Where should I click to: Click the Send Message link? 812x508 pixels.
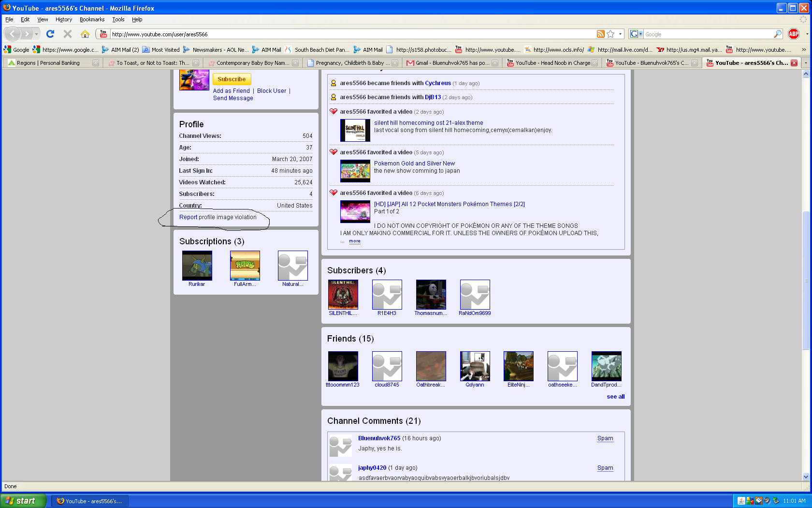pyautogui.click(x=233, y=98)
